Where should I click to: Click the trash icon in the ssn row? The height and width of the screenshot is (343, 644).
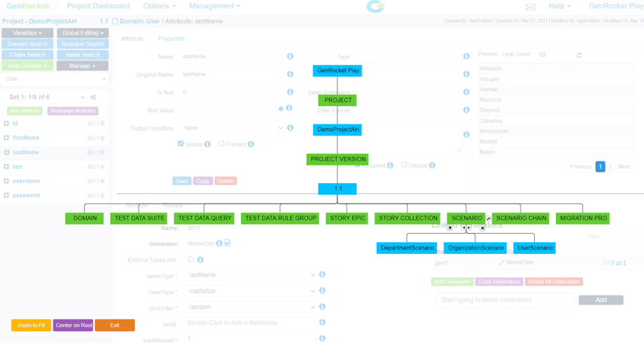(102, 167)
